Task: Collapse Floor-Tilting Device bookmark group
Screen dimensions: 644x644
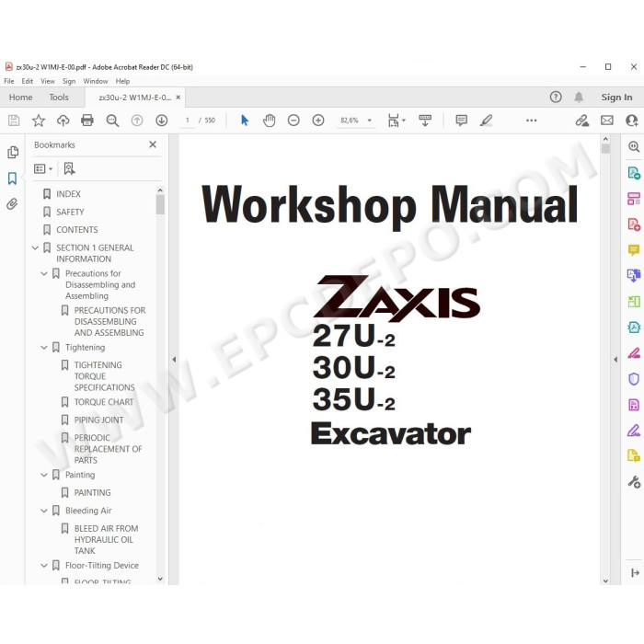Action: click(44, 565)
